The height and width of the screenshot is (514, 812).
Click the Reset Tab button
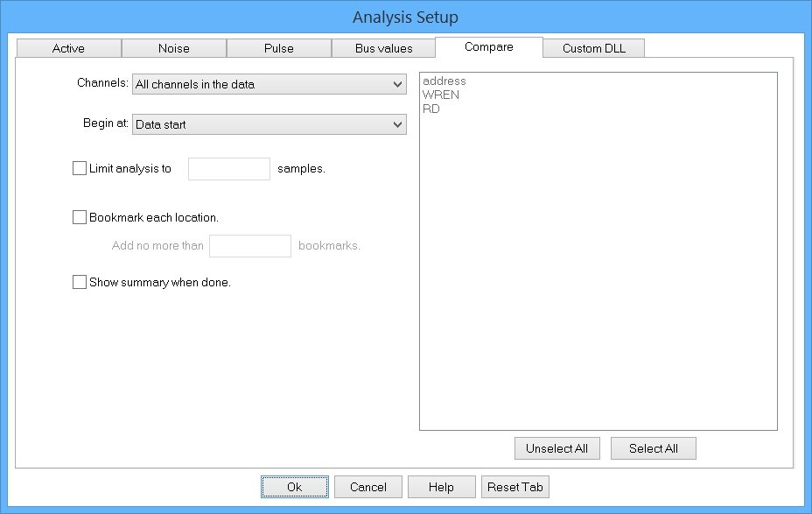point(514,487)
